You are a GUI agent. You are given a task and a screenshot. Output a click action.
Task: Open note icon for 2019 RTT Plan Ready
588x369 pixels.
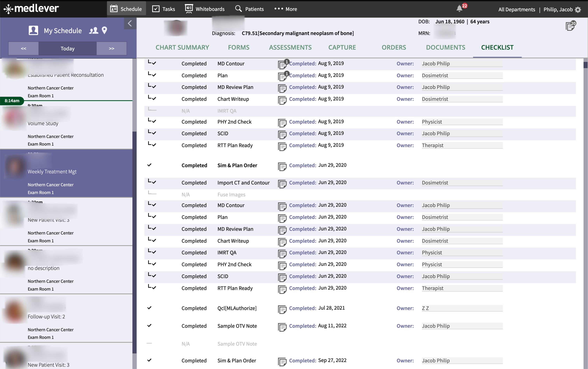point(282,146)
